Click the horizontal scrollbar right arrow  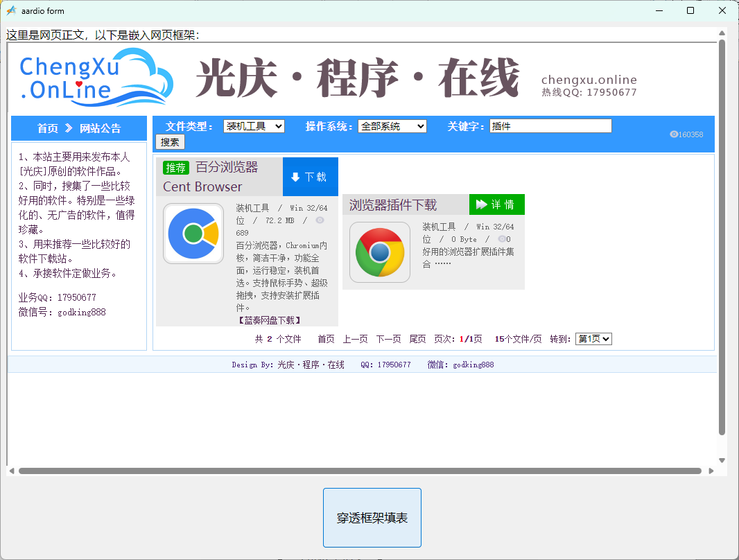[711, 471]
